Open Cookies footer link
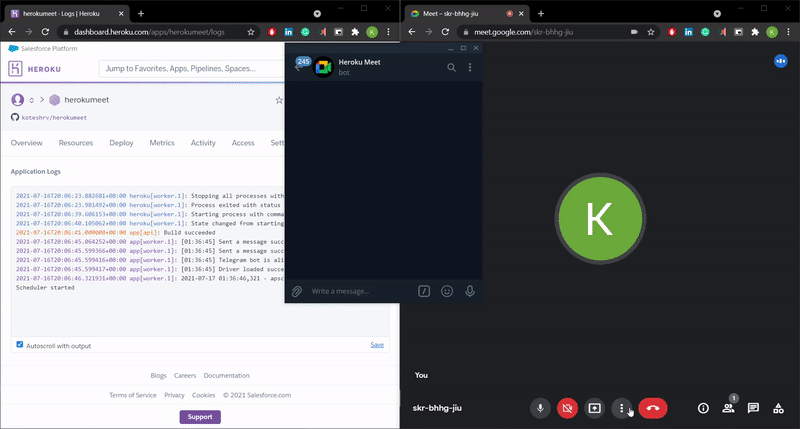The width and height of the screenshot is (800, 429). 204,395
